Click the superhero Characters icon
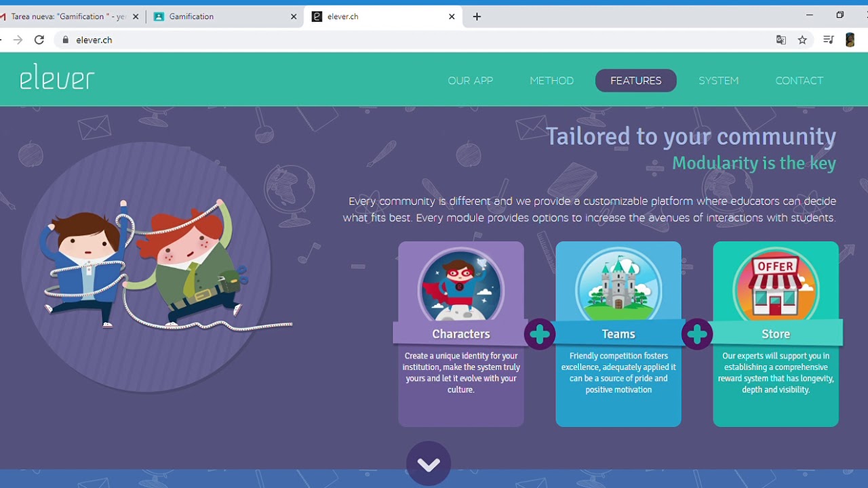Viewport: 868px width, 488px height. pyautogui.click(x=460, y=285)
